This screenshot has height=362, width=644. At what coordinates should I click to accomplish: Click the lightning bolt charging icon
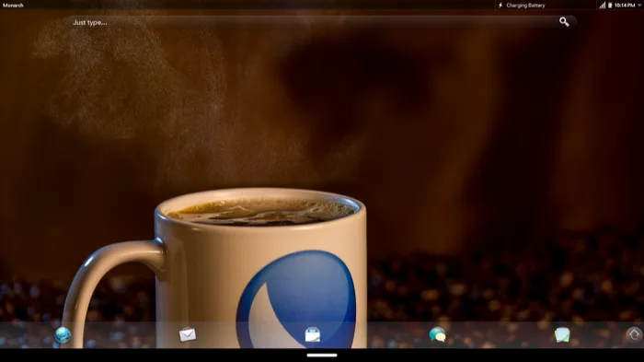tap(500, 6)
